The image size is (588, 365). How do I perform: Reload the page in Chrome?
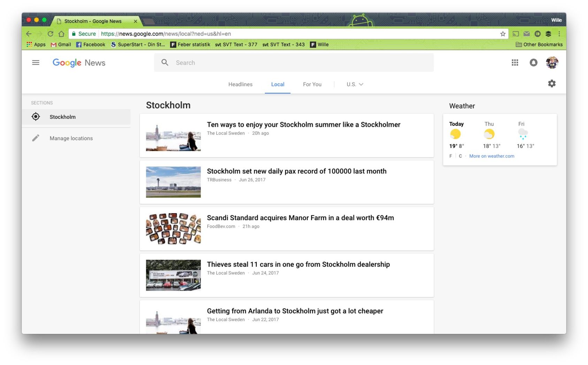51,34
